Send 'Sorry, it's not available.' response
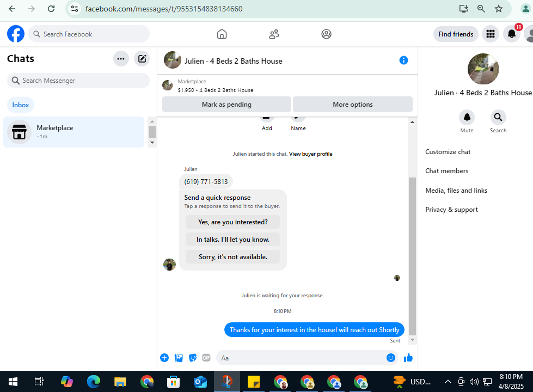Viewport: 533px width, 392px height. coord(233,257)
